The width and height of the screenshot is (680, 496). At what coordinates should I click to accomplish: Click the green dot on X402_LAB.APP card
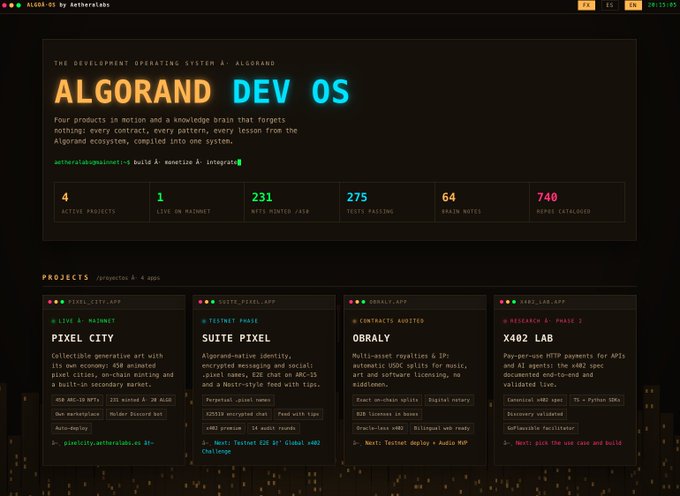(514, 302)
